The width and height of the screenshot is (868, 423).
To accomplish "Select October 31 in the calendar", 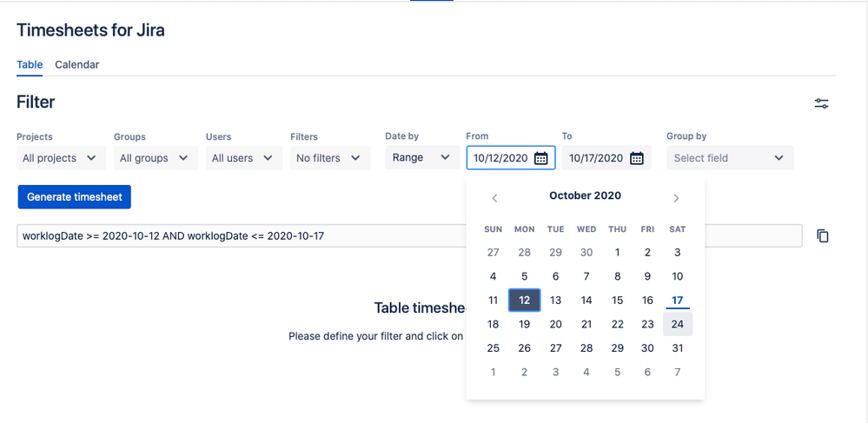I will click(678, 348).
